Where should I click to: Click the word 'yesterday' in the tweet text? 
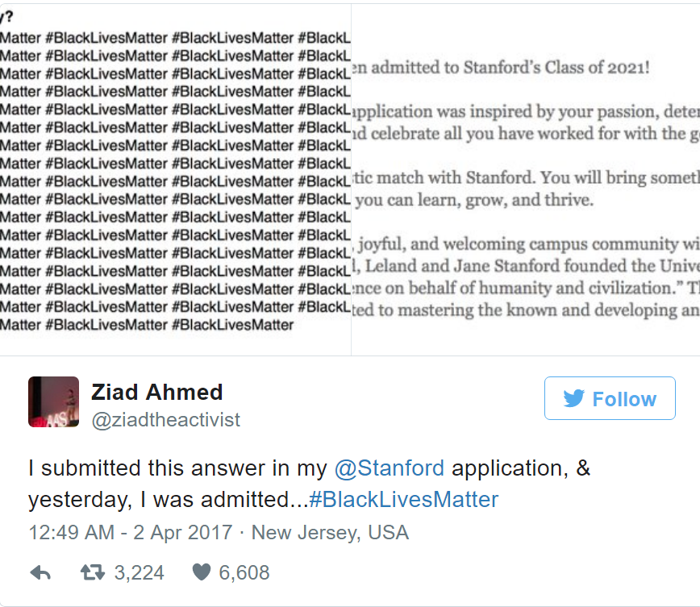[x=78, y=500]
